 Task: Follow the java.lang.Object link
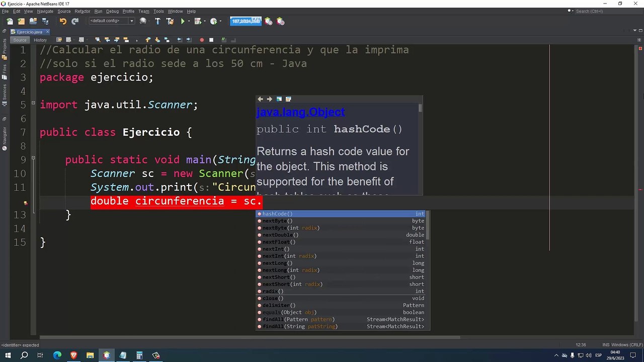pyautogui.click(x=300, y=112)
